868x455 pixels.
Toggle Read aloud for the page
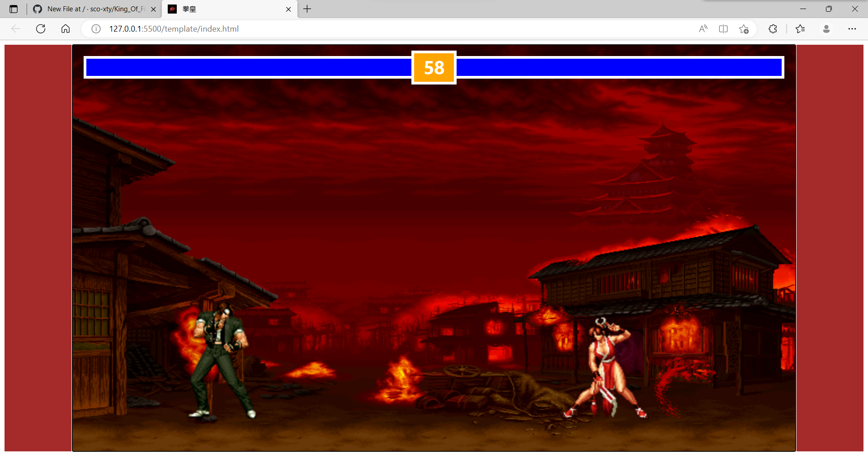point(703,28)
